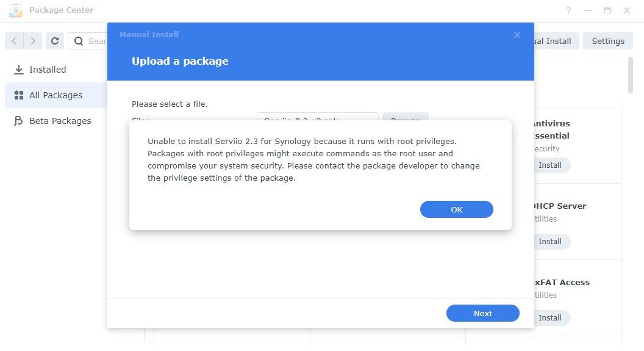Close the Package Center window
644x351 pixels.
click(627, 11)
